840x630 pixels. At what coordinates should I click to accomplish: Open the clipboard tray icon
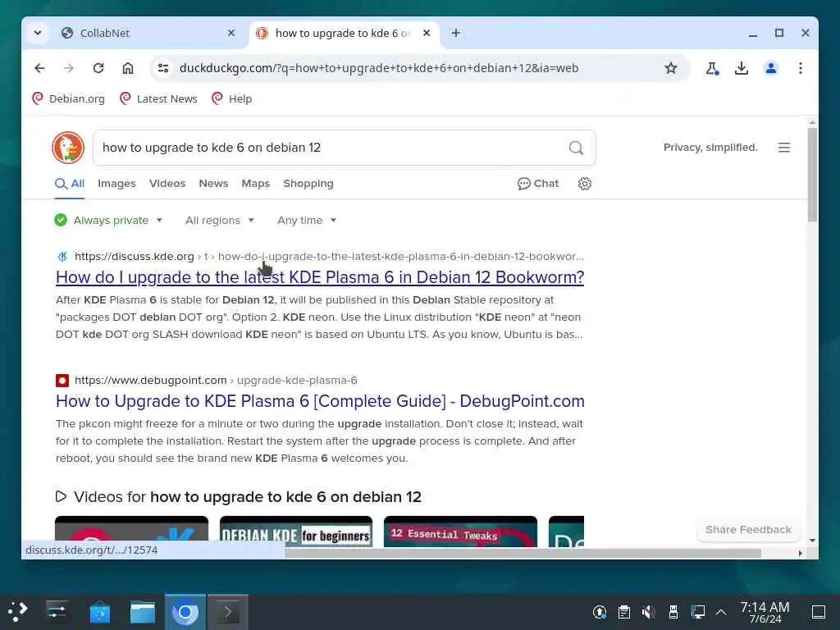pyautogui.click(x=623, y=612)
